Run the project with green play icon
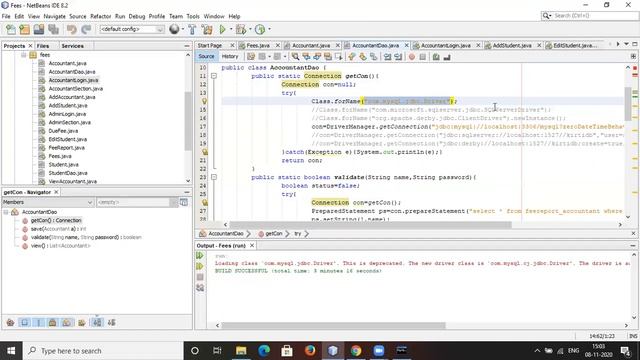Screen dimensions: 640x360 222,29
